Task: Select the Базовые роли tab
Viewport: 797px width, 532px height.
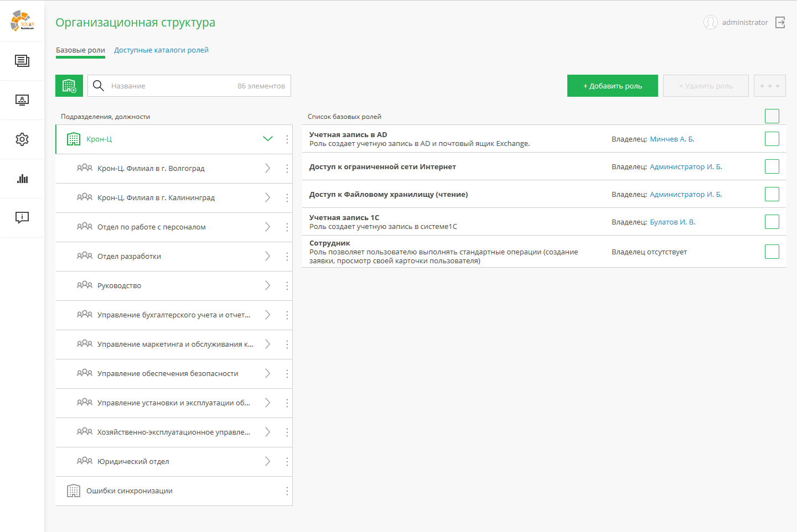Action: click(80, 50)
